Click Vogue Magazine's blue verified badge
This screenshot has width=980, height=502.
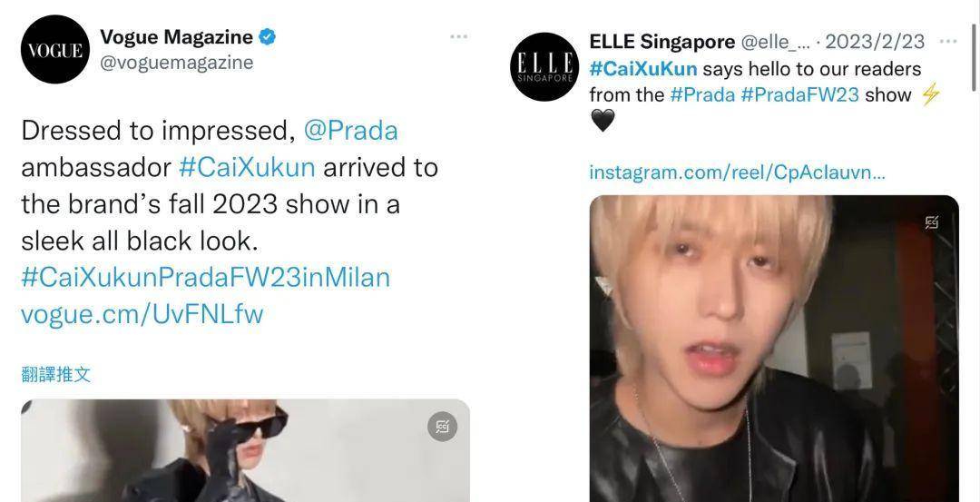pos(268,37)
